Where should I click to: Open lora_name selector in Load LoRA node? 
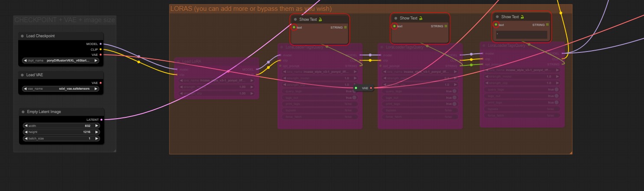click(x=217, y=81)
